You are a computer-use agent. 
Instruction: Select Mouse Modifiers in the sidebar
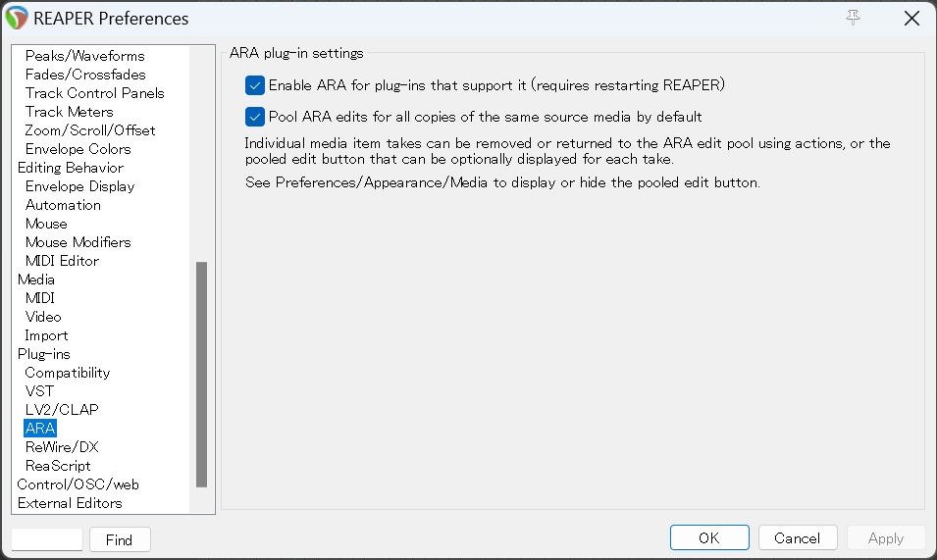click(x=78, y=242)
